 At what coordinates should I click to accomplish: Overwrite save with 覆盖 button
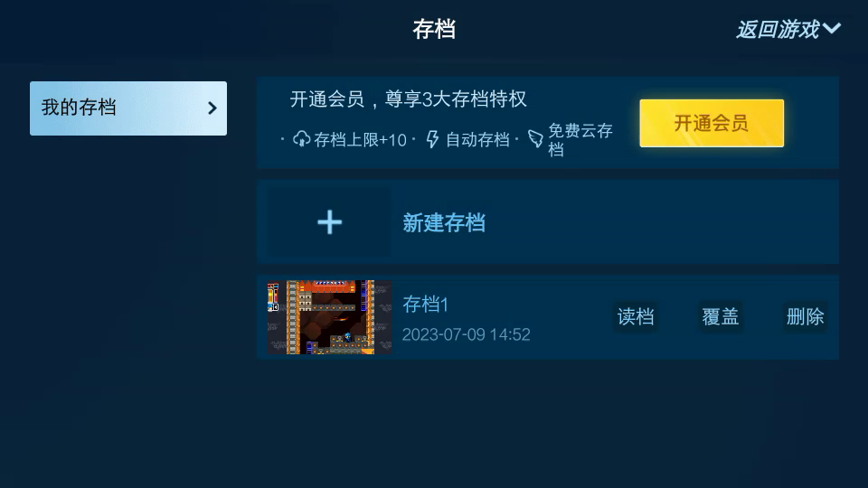click(x=721, y=317)
